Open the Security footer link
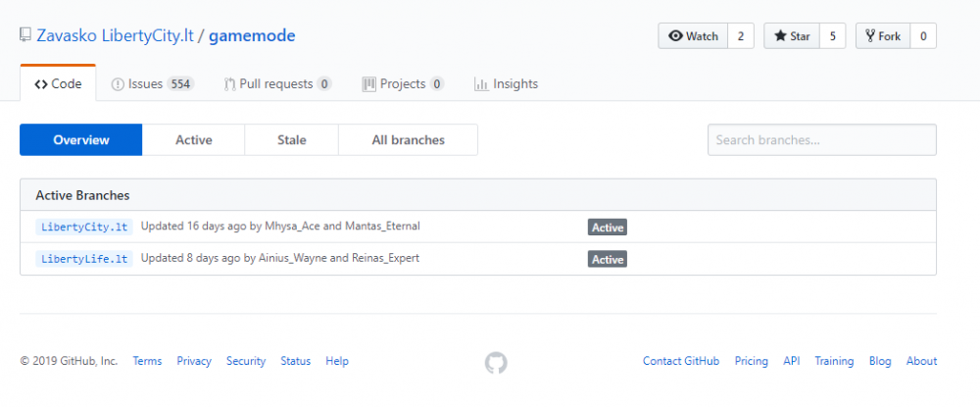980x407 pixels. [246, 361]
